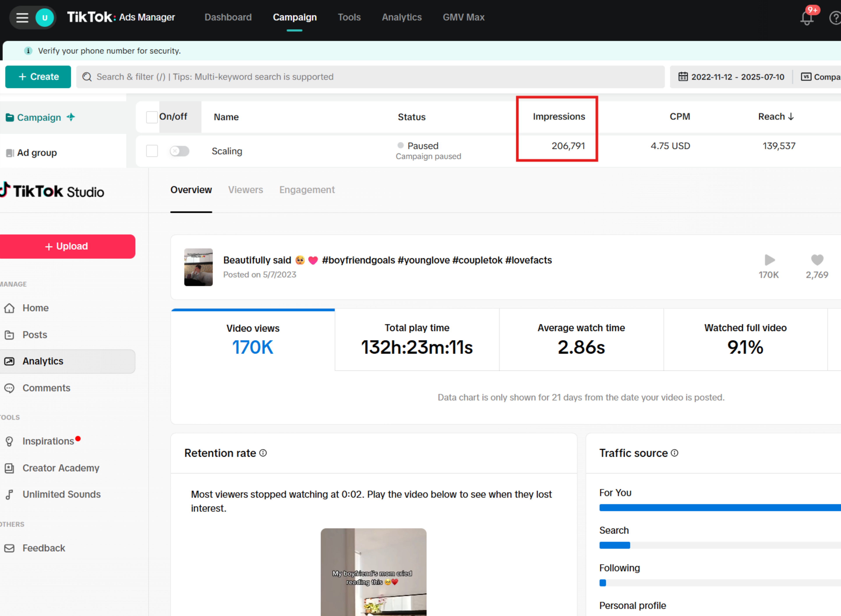This screenshot has width=841, height=616.
Task: Click the Traffic source info icon
Action: click(x=675, y=453)
